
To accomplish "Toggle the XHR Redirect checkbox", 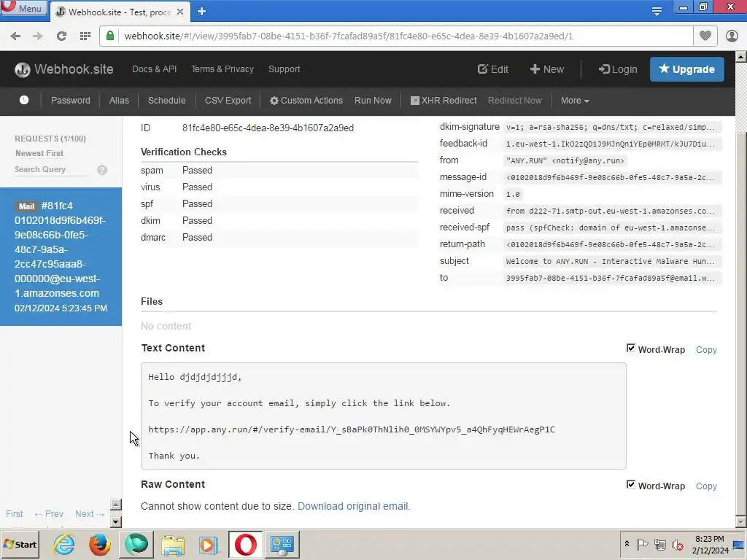I will (415, 101).
